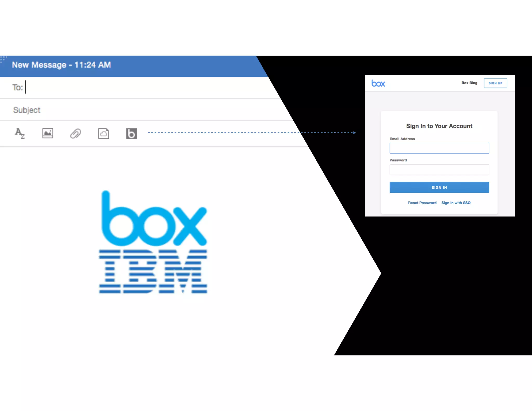Click the cloud file attachment icon
Screen dimensions: 532x411
pyautogui.click(x=103, y=134)
